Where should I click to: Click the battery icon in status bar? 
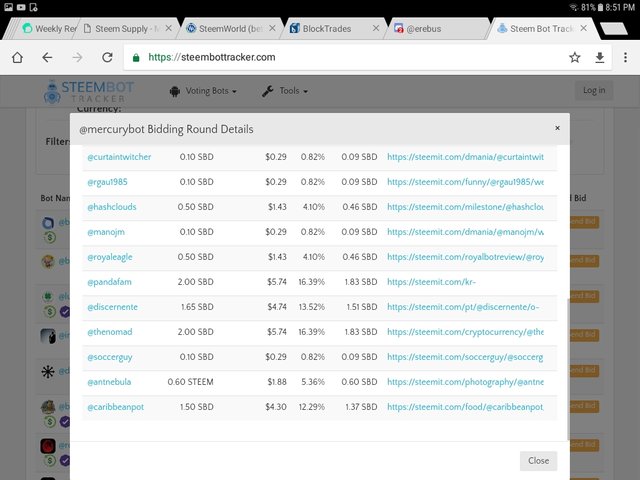tap(600, 7)
